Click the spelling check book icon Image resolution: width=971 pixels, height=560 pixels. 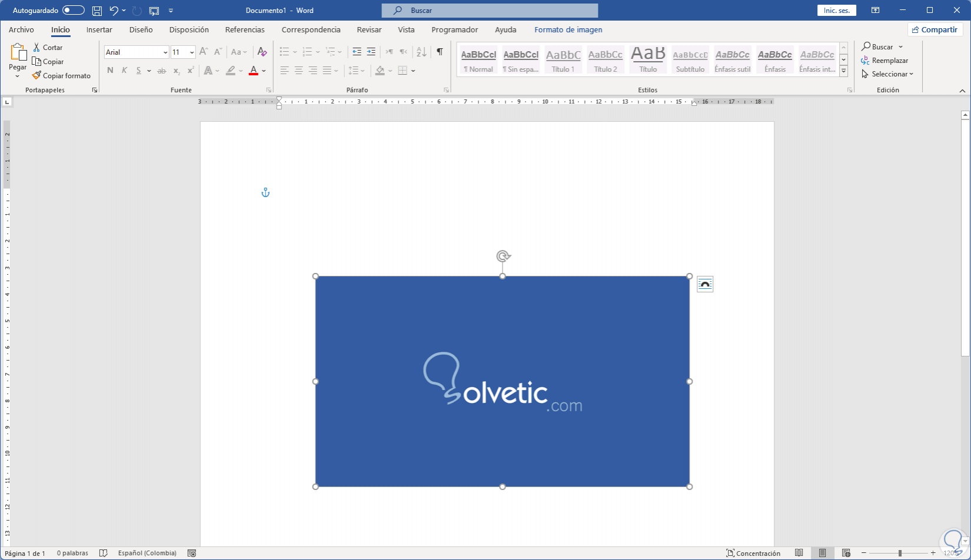click(104, 553)
